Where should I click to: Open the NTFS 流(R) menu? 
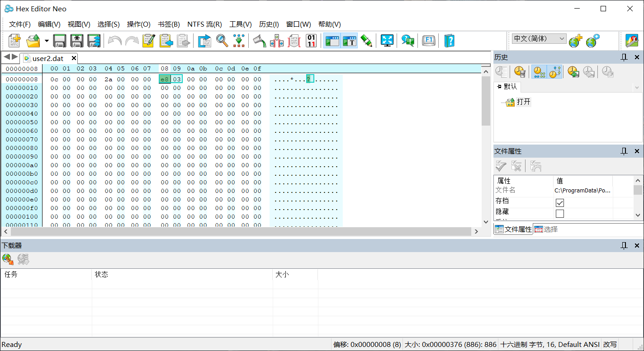[204, 24]
